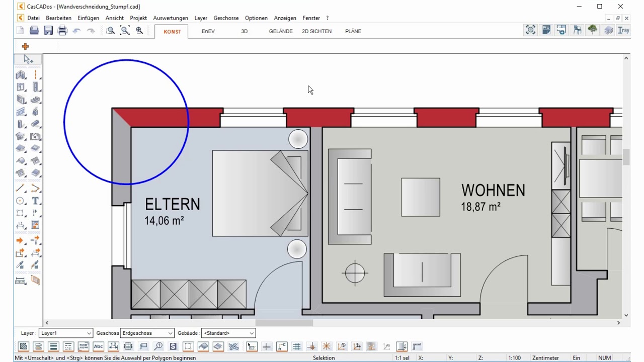This screenshot has width=644, height=362.
Task: Switch to the KONST tab
Action: 172,31
